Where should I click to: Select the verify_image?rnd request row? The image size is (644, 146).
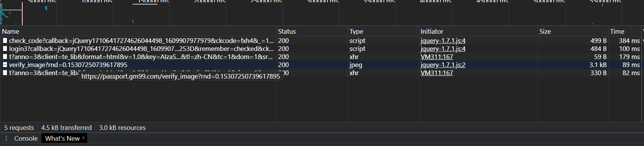pos(322,65)
